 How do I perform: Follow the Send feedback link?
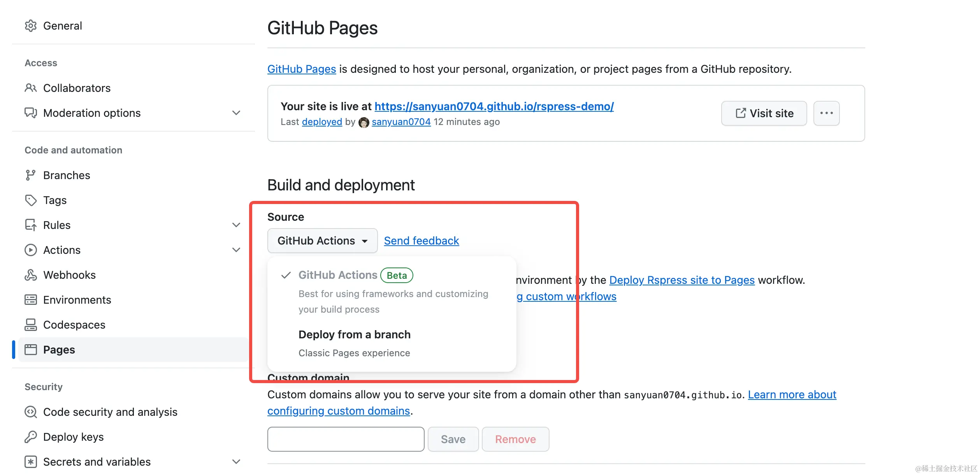tap(421, 241)
